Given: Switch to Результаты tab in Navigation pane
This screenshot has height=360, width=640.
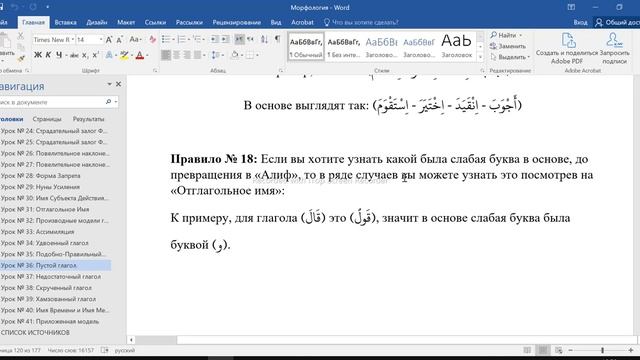Looking at the screenshot, I should point(89,119).
